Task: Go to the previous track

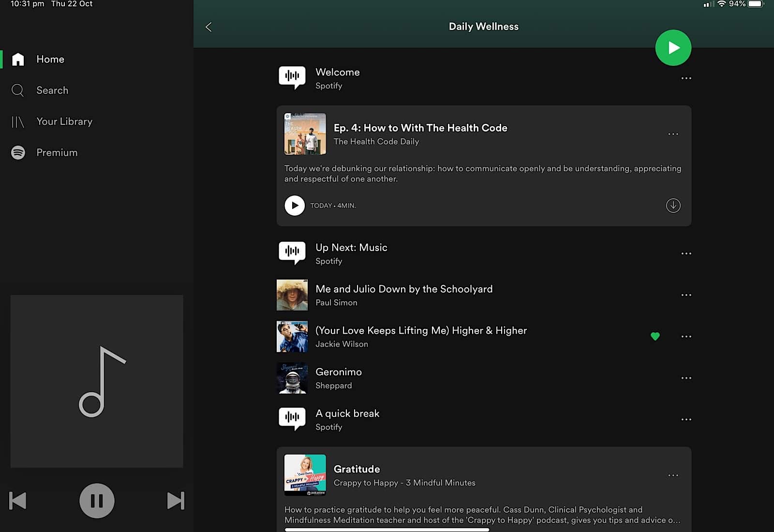Action: click(x=18, y=501)
